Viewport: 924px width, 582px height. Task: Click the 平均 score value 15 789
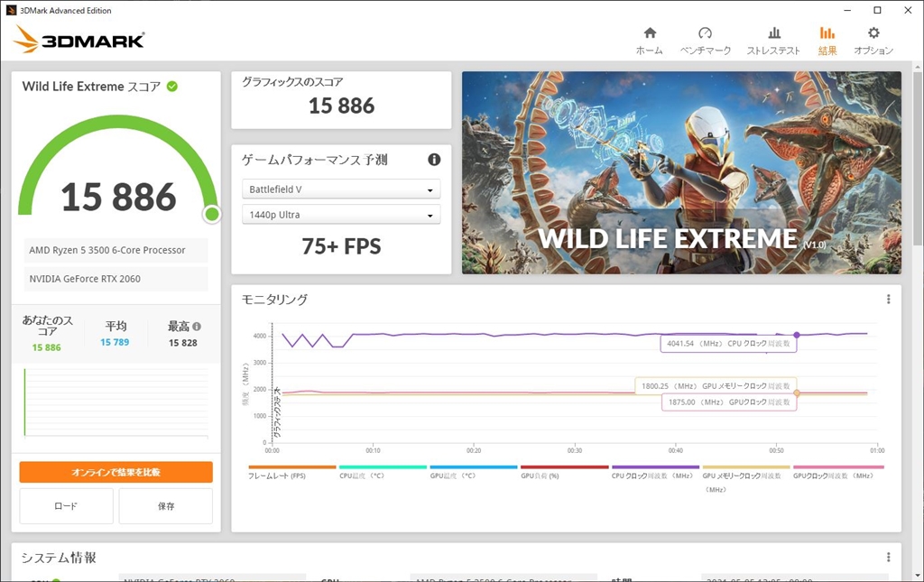(115, 342)
